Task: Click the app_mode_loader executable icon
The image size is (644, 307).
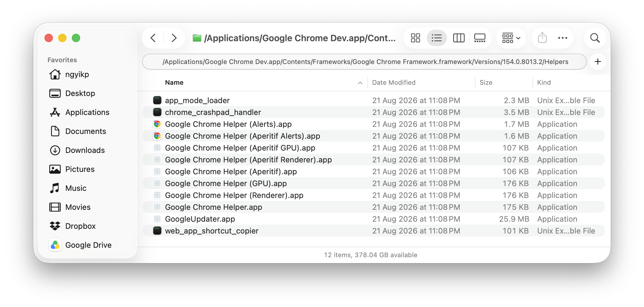Action: pyautogui.click(x=157, y=100)
